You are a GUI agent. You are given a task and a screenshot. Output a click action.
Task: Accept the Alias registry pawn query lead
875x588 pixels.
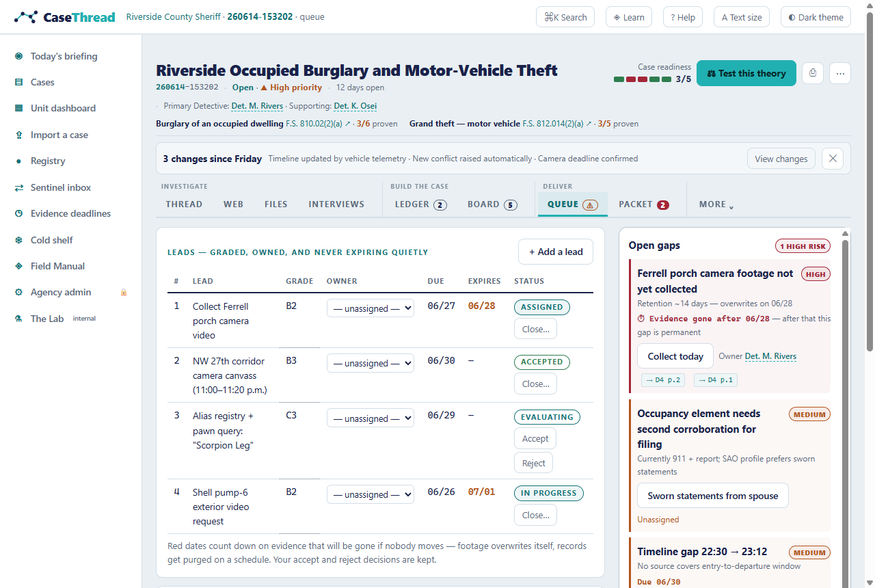tap(535, 438)
